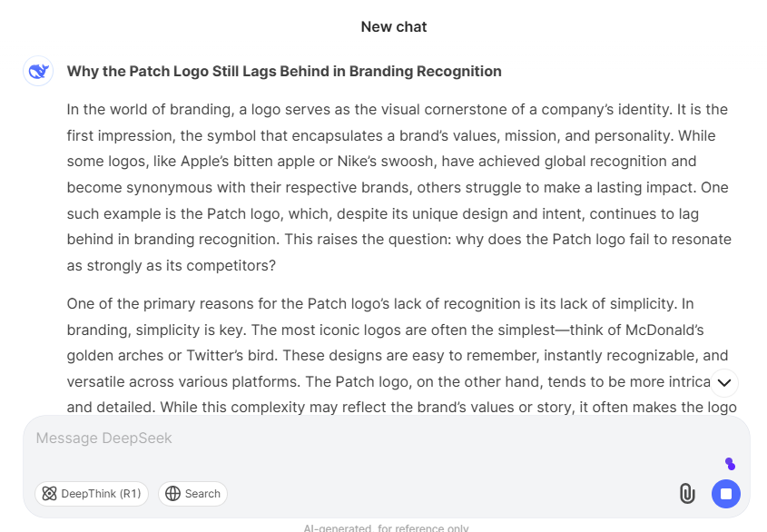Click the AI-generated reference disclaimer text
Viewport: 767px width, 532px height.
387,527
